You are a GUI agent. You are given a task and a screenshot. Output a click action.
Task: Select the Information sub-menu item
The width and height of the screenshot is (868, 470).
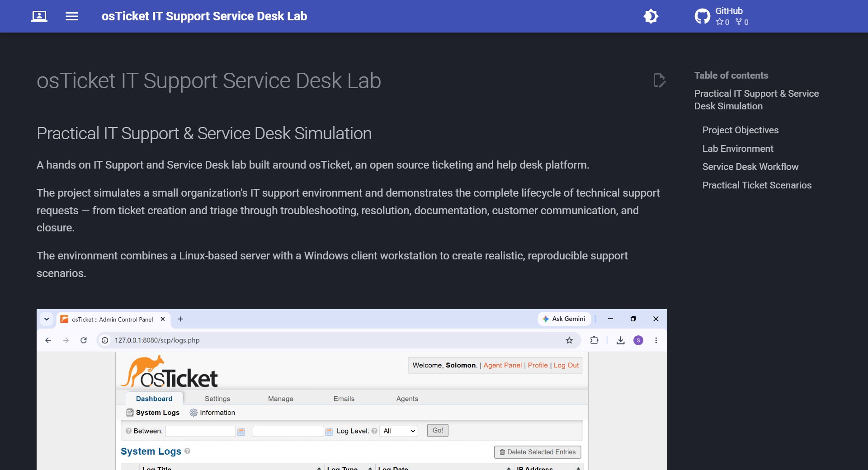212,413
